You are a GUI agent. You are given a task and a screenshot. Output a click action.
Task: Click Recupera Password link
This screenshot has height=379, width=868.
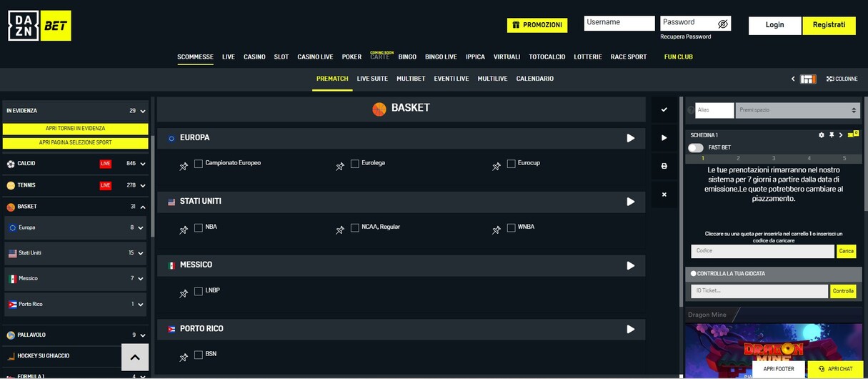(x=686, y=36)
